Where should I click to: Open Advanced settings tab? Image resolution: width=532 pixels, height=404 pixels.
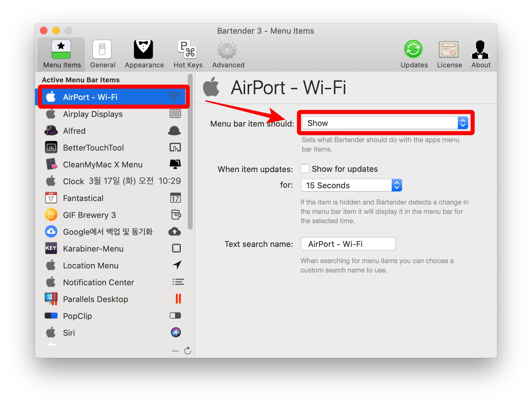click(x=228, y=54)
